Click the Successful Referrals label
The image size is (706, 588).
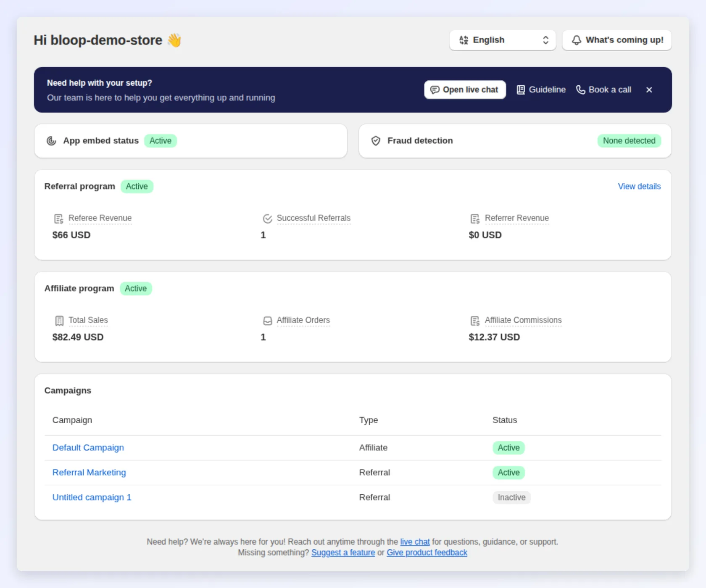pyautogui.click(x=313, y=218)
